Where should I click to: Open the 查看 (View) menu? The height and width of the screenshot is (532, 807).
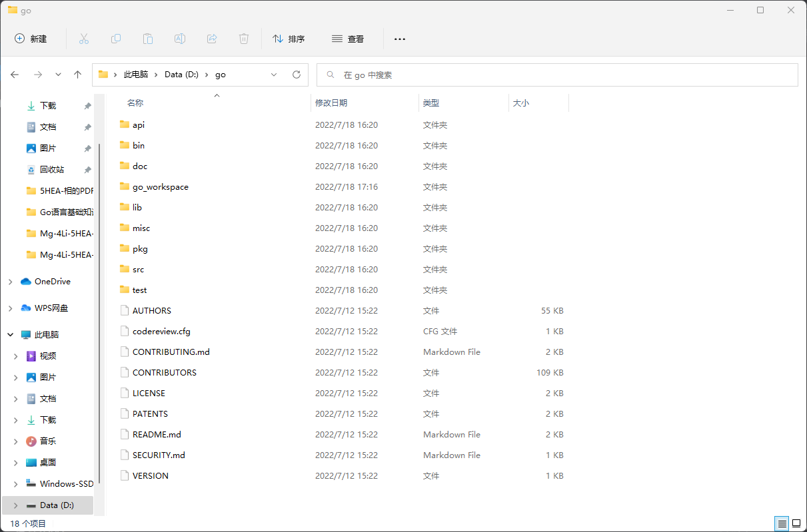348,39
